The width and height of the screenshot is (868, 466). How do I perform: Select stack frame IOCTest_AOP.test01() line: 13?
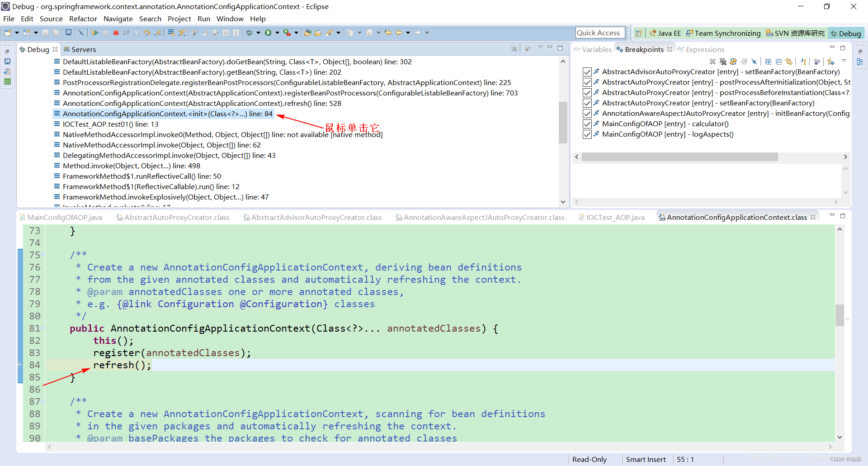coord(110,124)
